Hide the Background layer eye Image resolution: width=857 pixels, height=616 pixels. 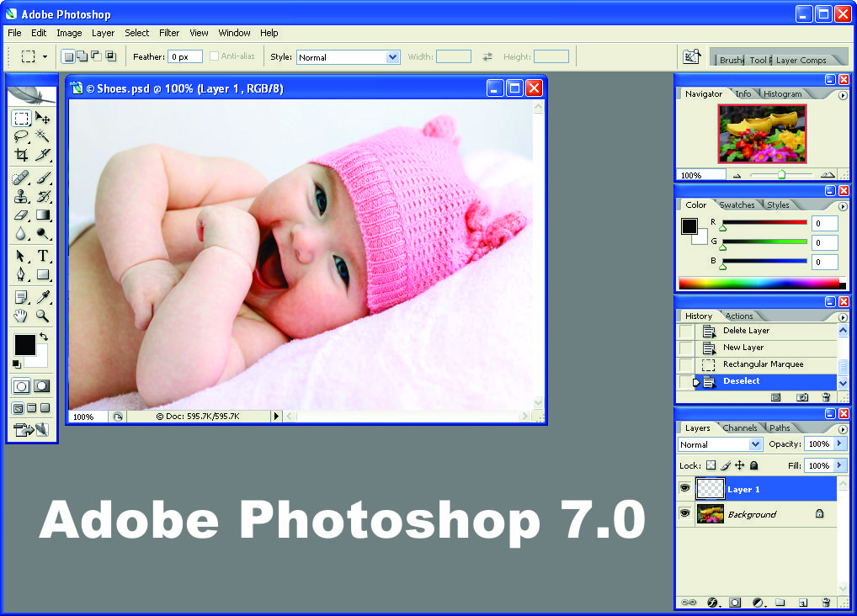[684, 513]
